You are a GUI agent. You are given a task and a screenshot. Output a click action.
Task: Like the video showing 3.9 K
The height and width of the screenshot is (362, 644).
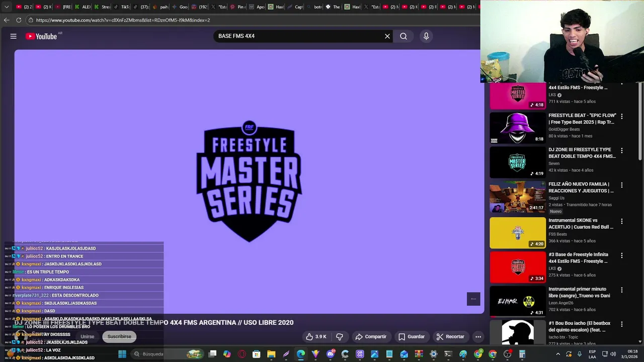tap(316, 337)
